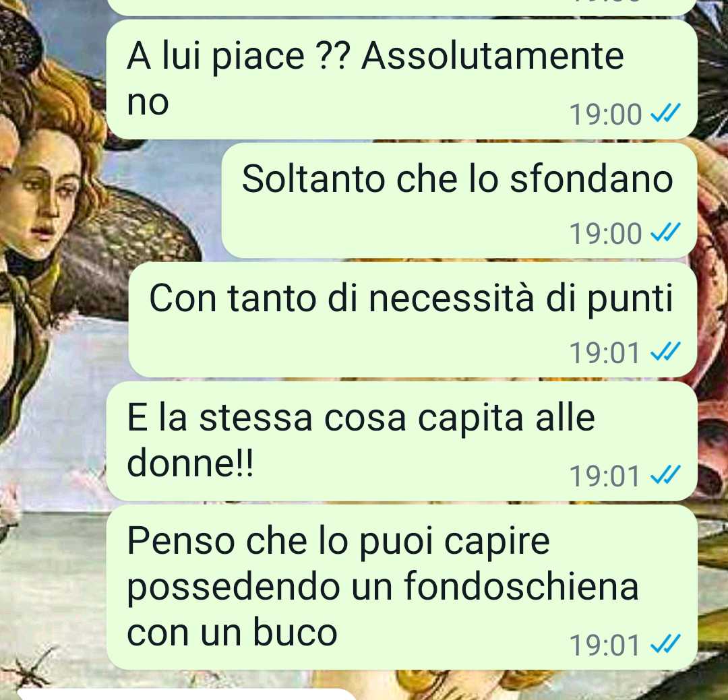Click the 19:01 timestamp beside 'con un buco'
Screen dimensions: 728x700
click(x=605, y=645)
